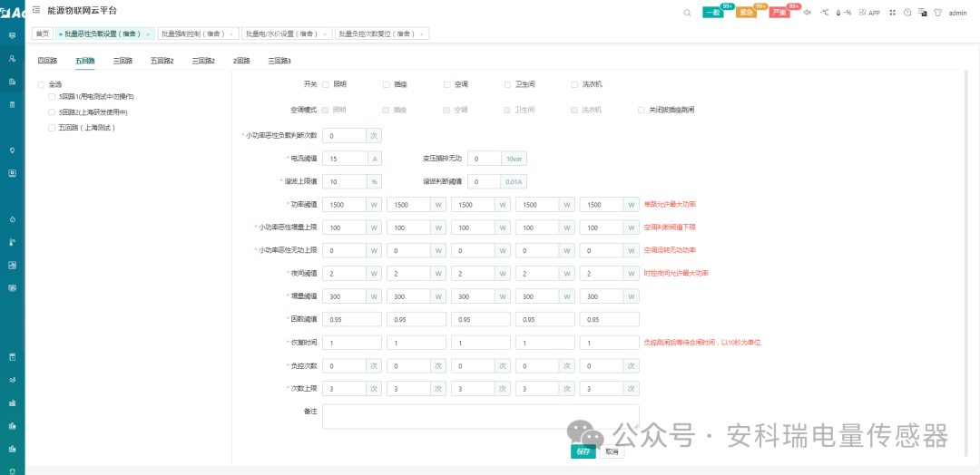The image size is (980, 475).
Task: Check 关闭拔插座跳闸 option
Action: (642, 110)
